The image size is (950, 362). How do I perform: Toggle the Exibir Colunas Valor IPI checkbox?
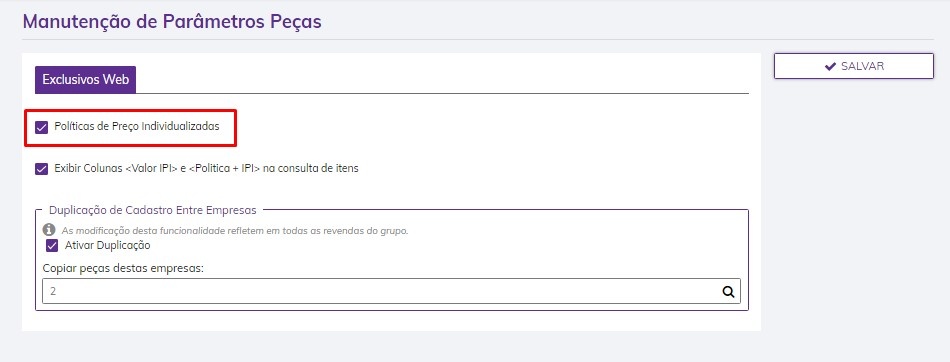[x=41, y=169]
